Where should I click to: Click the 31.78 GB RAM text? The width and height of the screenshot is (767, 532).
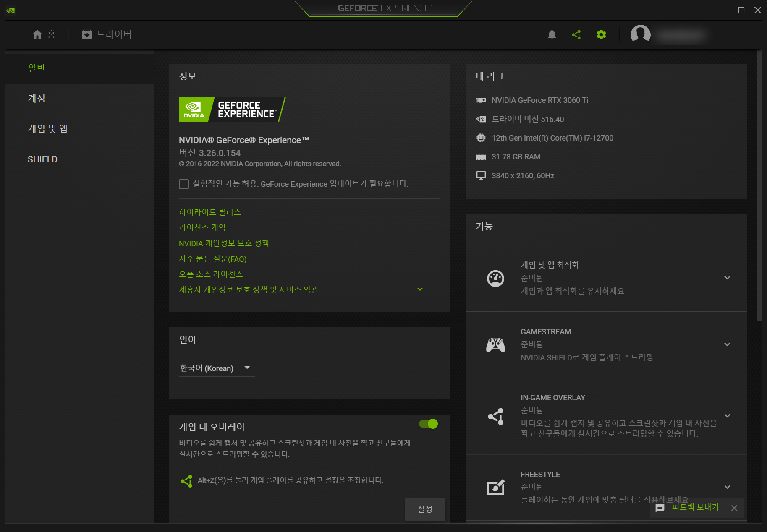pyautogui.click(x=516, y=157)
